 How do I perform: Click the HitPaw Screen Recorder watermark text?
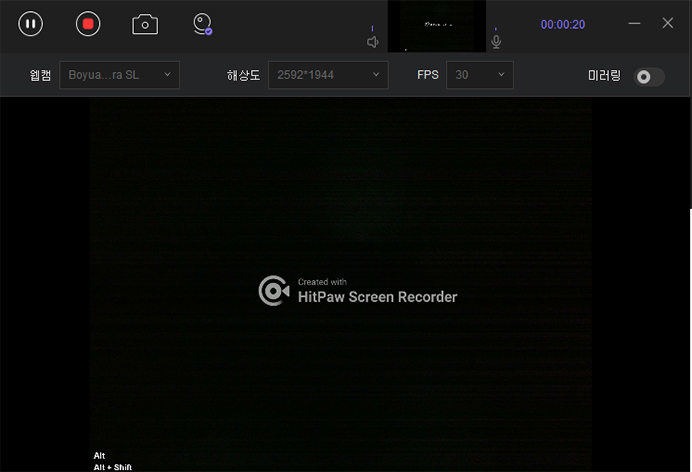[x=377, y=296]
